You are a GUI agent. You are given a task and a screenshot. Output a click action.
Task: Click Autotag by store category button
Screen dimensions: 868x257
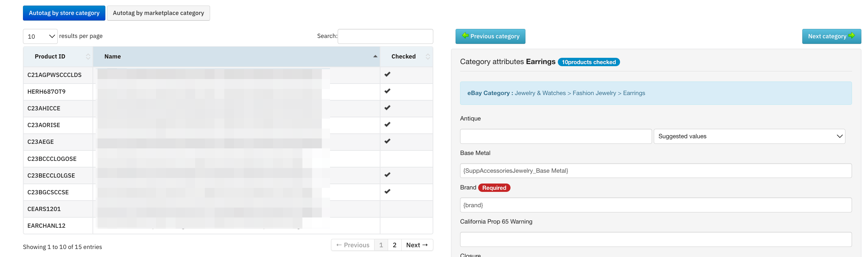coord(64,13)
